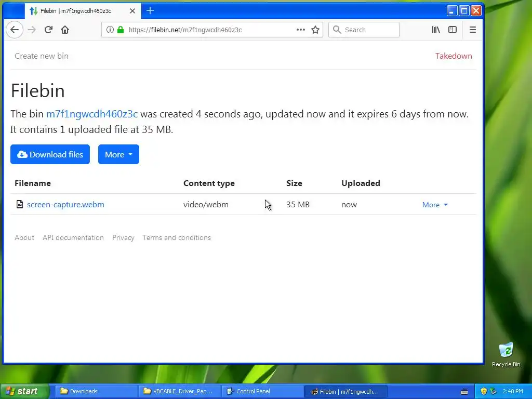Open the Privacy footer link
The image size is (532, 399).
(124, 237)
